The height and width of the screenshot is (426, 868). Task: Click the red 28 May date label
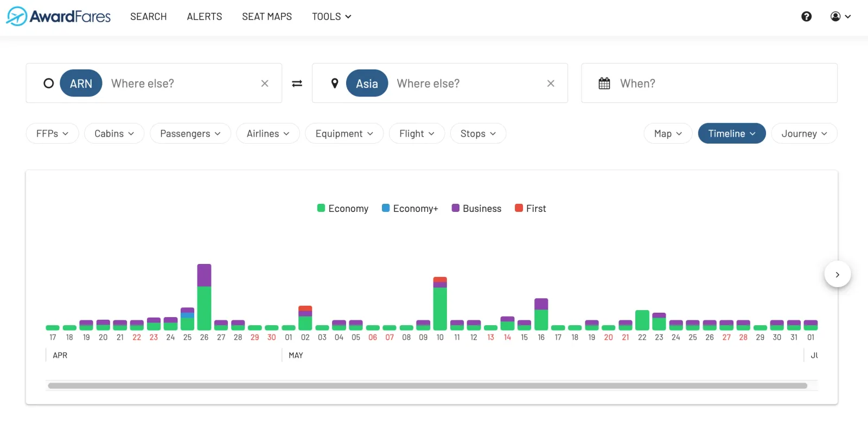tap(743, 337)
